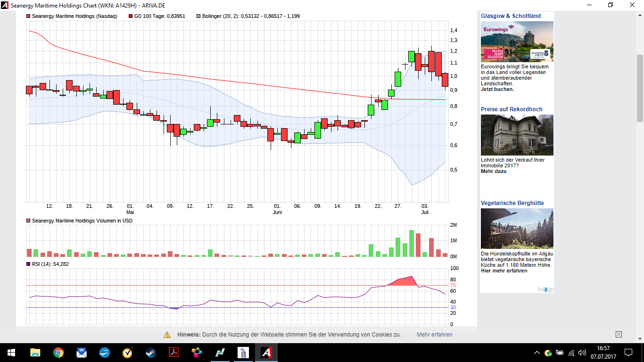Click the 'Hier mehr erfahren' link
This screenshot has width=644, height=362.
[504, 271]
